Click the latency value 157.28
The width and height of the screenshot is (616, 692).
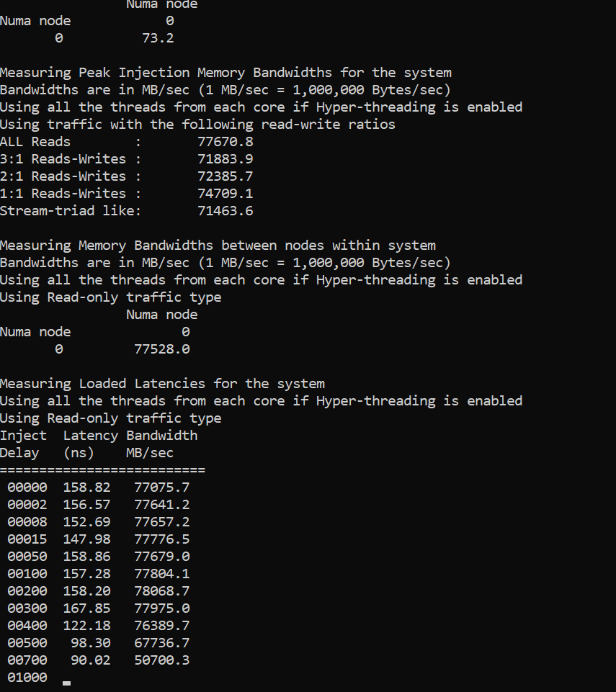[86, 573]
